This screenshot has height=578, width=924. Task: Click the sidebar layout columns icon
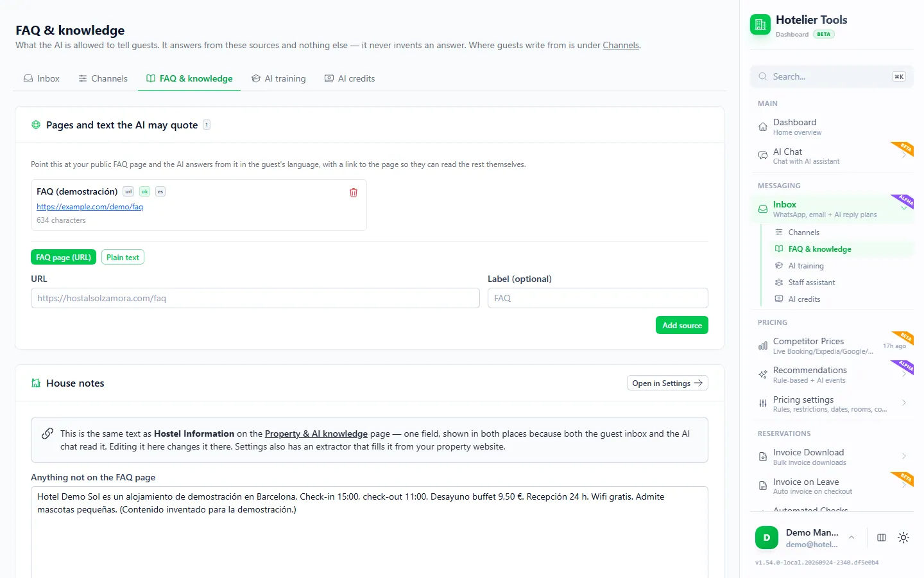click(x=882, y=538)
